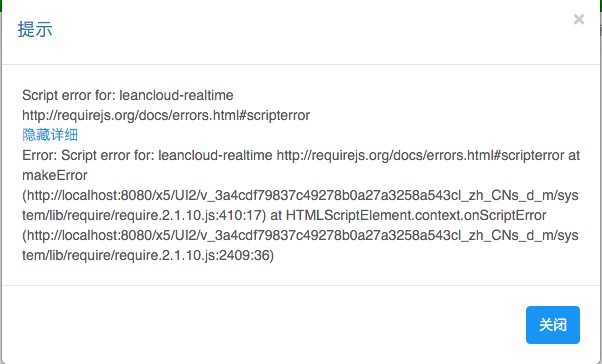Viewport: 602px width, 364px height.
Task: Click the blue 关闭 button
Action: [x=552, y=324]
